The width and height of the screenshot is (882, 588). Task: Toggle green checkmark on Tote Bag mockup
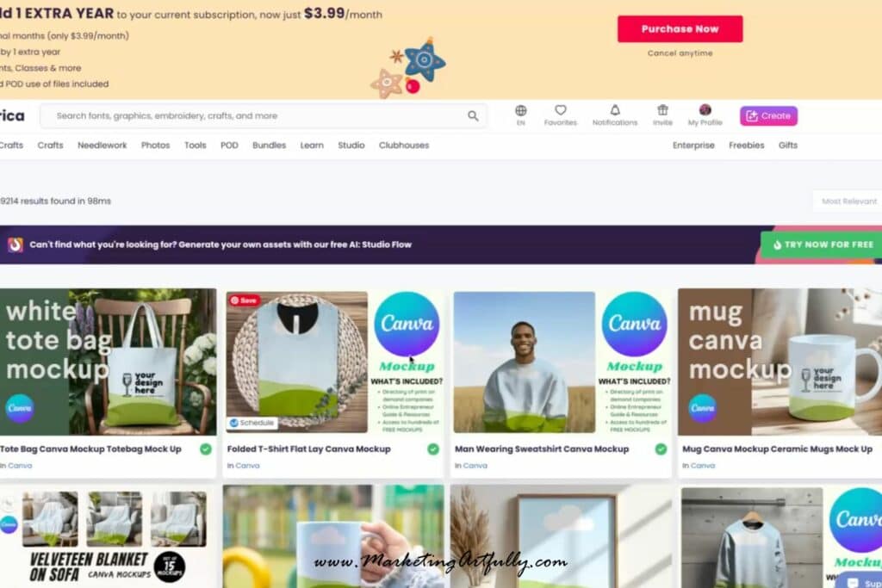point(206,449)
